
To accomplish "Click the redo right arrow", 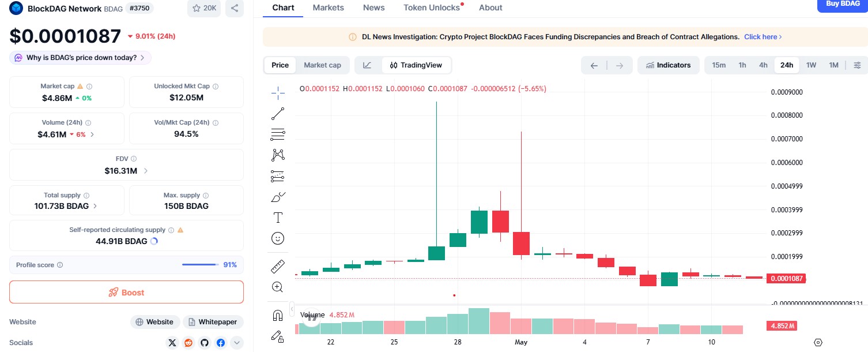I will pos(620,65).
